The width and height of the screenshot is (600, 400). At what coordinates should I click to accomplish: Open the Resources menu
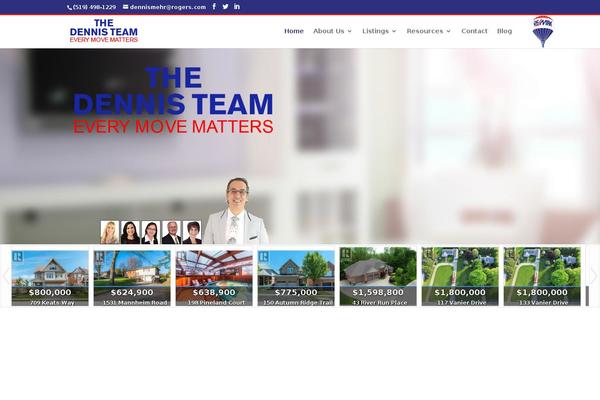click(x=425, y=31)
